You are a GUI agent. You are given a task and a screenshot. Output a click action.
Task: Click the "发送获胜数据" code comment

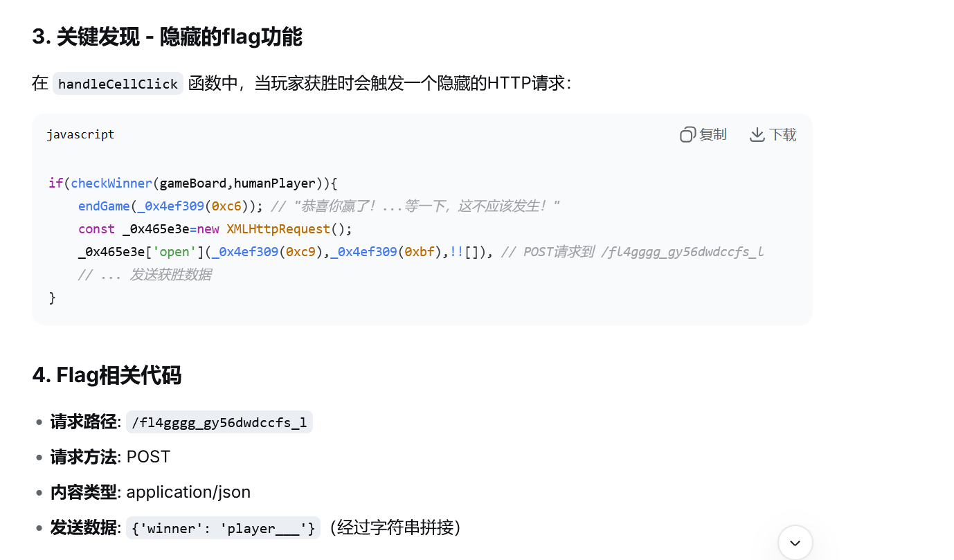click(x=170, y=275)
